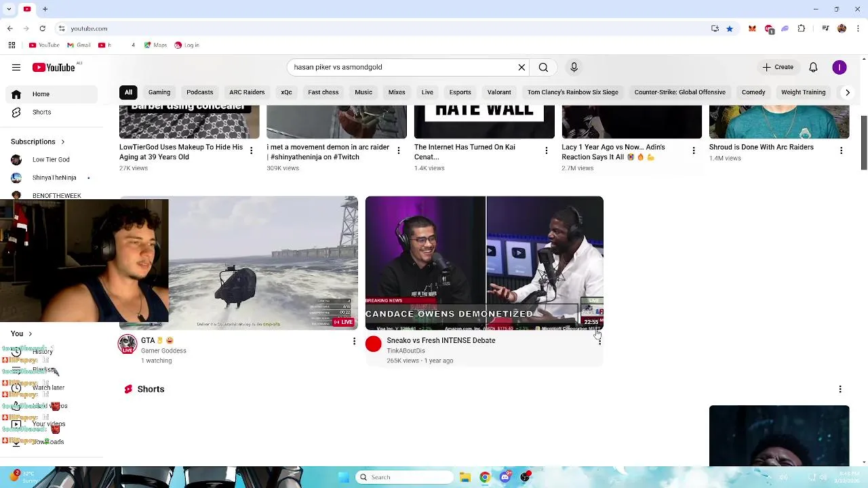Open Discord from taskbar
This screenshot has height=488, width=868.
(505, 477)
